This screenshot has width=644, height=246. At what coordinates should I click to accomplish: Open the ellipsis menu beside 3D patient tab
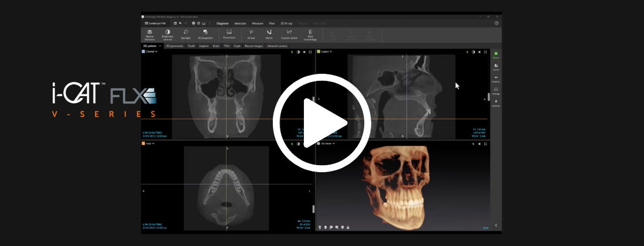coord(160,46)
